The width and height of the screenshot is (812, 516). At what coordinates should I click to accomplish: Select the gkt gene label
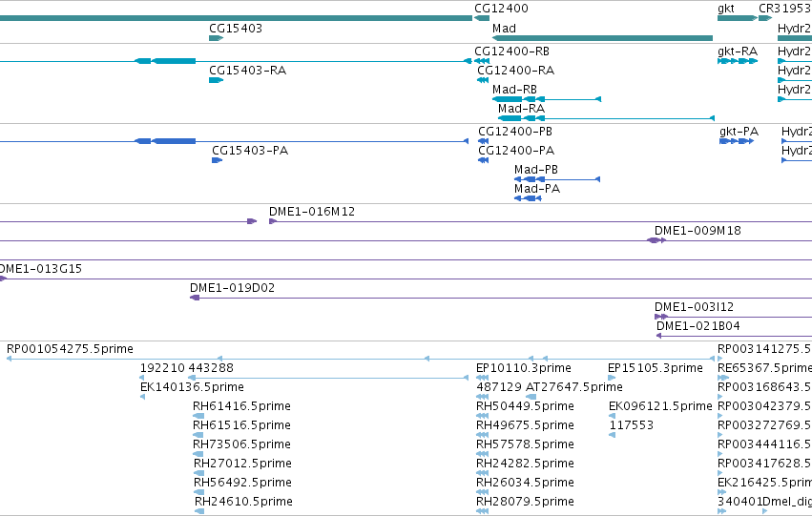tap(726, 9)
